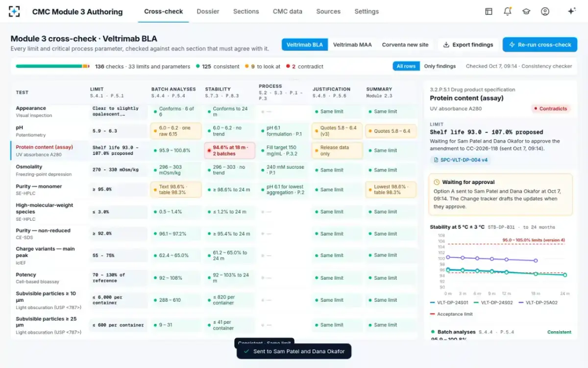Open the '94.6% at 18 m · 2 batches' cell
Screen dimensions: 588x368
[x=230, y=151]
